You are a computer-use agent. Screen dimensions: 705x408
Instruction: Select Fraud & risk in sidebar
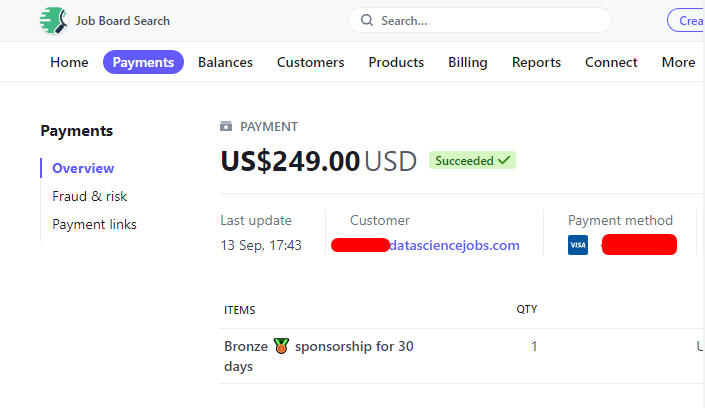click(90, 196)
